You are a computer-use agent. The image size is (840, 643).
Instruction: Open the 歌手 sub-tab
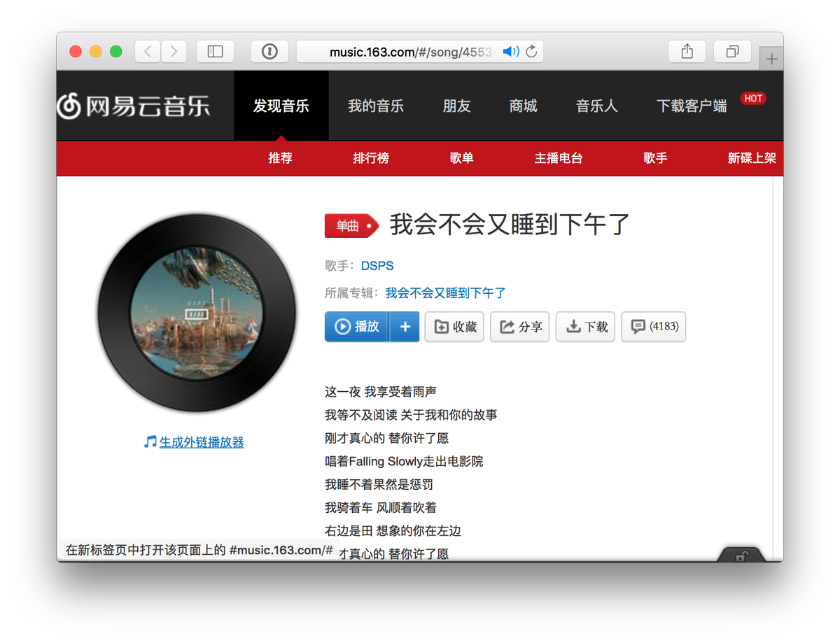click(655, 158)
